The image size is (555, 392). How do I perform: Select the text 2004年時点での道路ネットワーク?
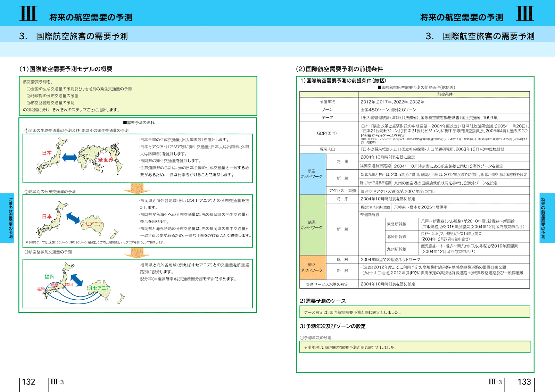click(390, 260)
